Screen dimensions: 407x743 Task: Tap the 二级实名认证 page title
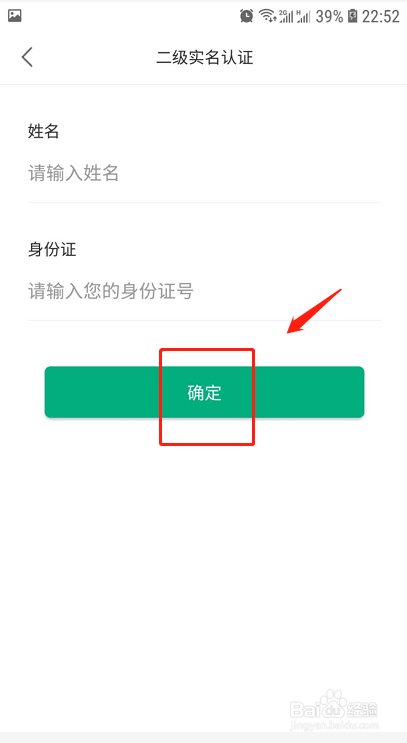(204, 57)
